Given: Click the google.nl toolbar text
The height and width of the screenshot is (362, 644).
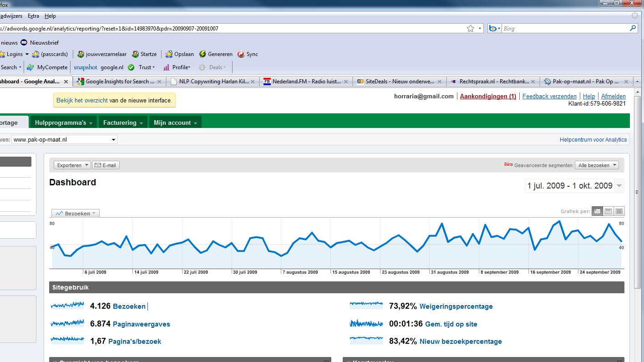Looking at the screenshot, I should [x=112, y=67].
